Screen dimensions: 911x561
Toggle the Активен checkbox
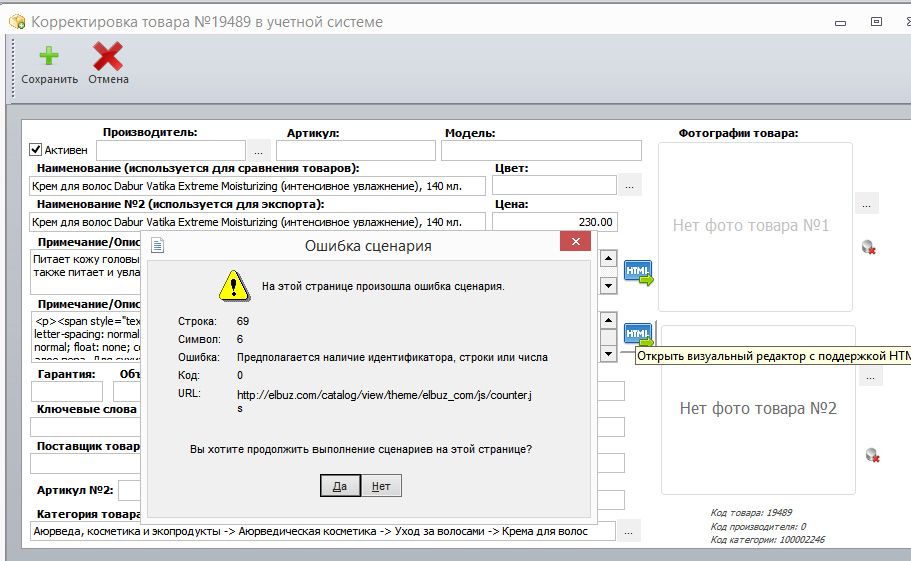pyautogui.click(x=35, y=150)
